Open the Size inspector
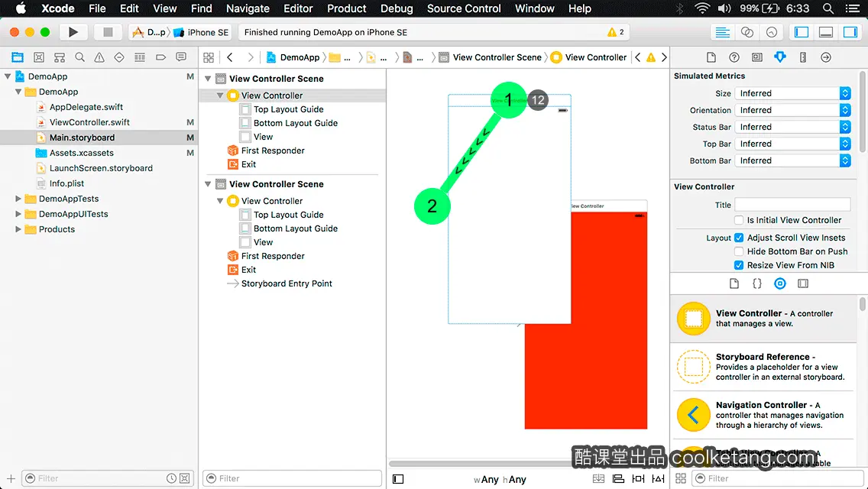 803,57
